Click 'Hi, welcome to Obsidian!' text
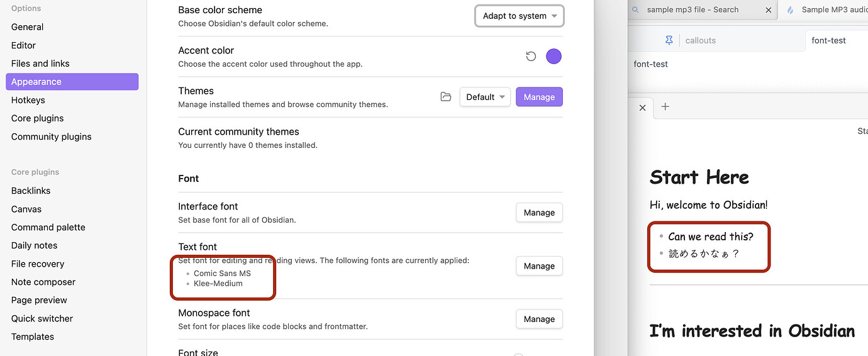This screenshot has height=356, width=868. pyautogui.click(x=709, y=204)
